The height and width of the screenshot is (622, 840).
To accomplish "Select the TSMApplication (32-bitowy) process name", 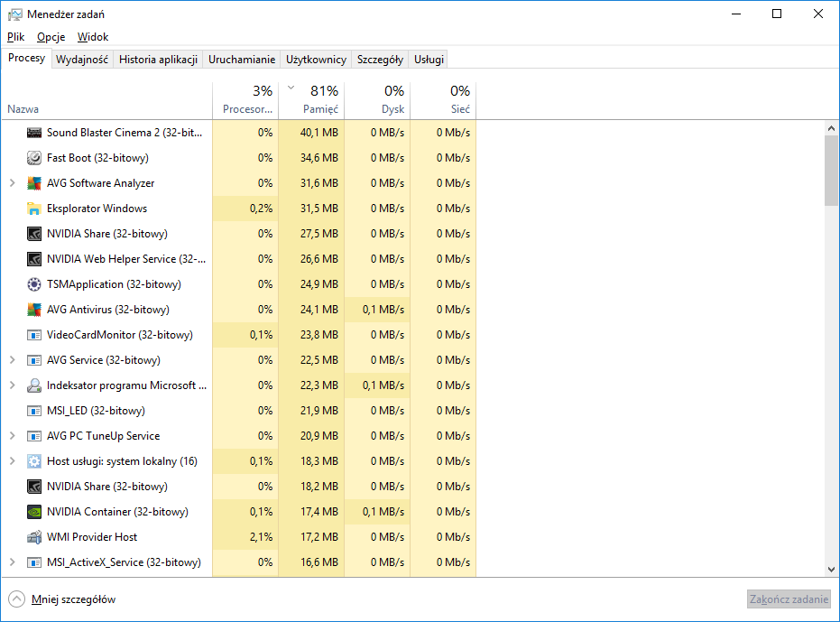I will pos(114,284).
